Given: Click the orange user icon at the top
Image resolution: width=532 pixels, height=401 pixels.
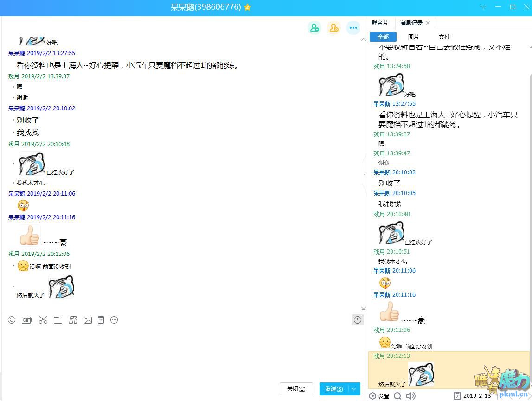Looking at the screenshot, I should pos(333,28).
